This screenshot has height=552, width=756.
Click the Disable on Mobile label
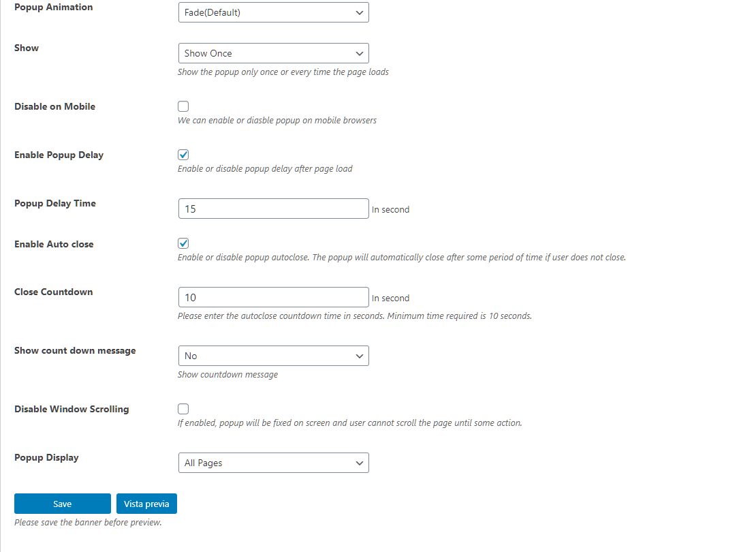(55, 106)
